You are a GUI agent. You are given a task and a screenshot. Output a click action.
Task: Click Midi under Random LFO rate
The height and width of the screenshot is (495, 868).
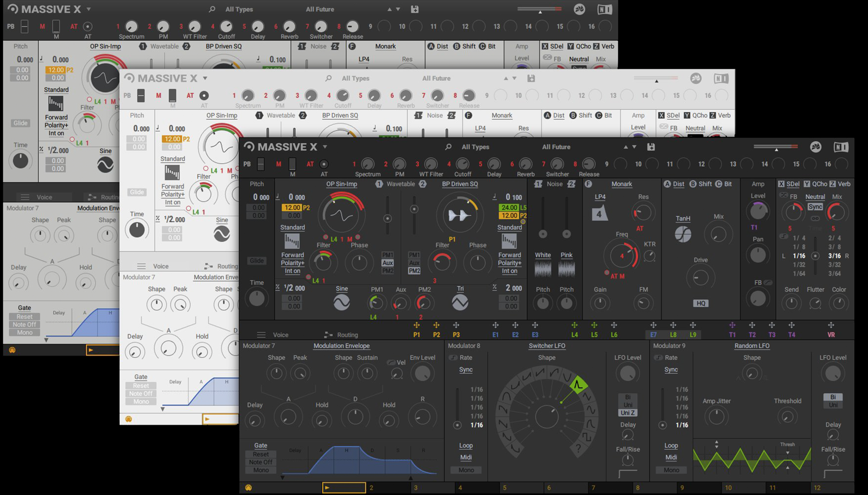click(x=671, y=457)
